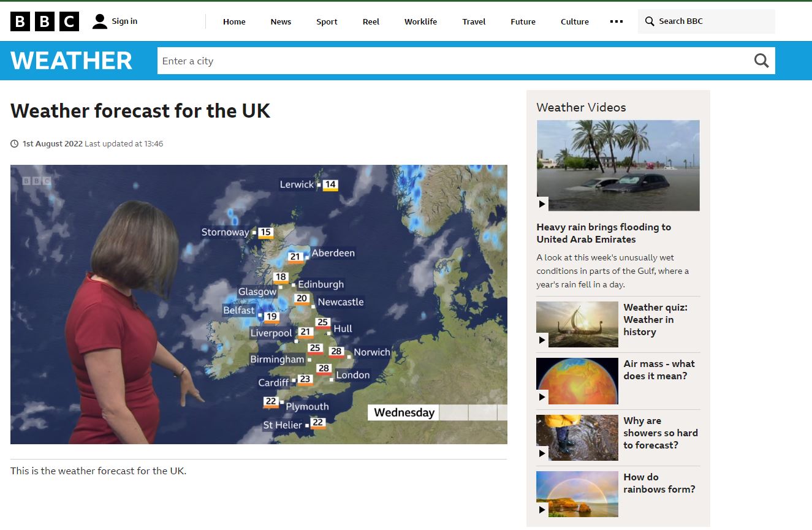This screenshot has width=812, height=530.
Task: Open the three-dot more menu
Action: (616, 21)
